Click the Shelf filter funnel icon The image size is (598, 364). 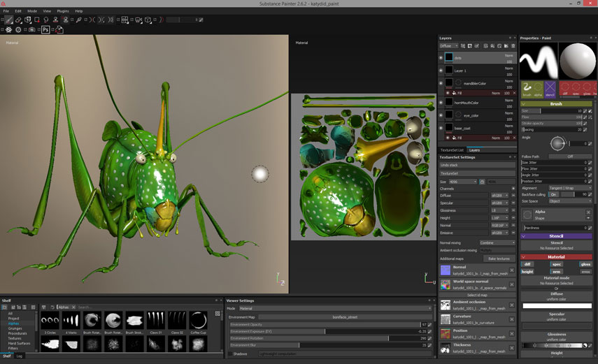[x=44, y=307]
